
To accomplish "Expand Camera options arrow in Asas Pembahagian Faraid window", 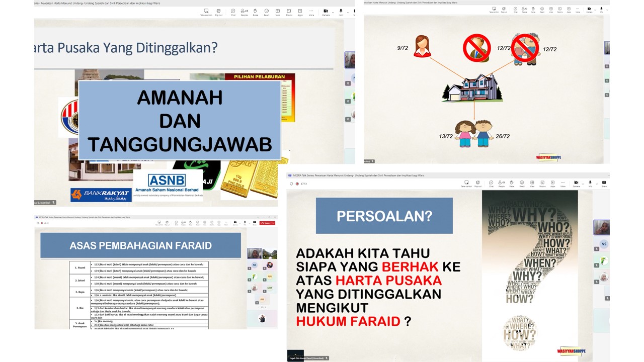I will point(240,223).
